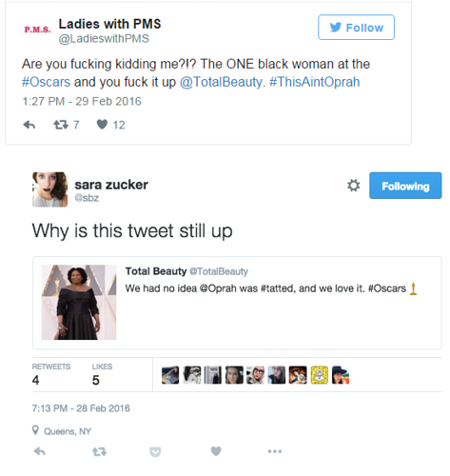This screenshot has width=450, height=476.
Task: Like sara zucker's tweet
Action: (x=216, y=451)
